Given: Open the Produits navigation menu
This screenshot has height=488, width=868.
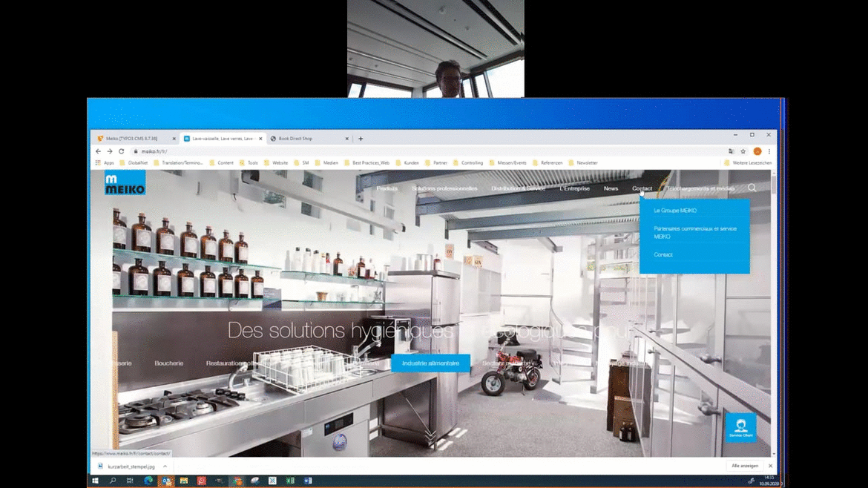Looking at the screenshot, I should [x=387, y=188].
